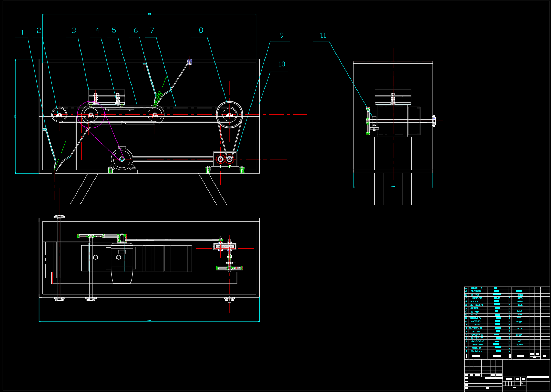The width and height of the screenshot is (551, 392).
Task: Select the electric motor in front view
Action: [x=122, y=159]
